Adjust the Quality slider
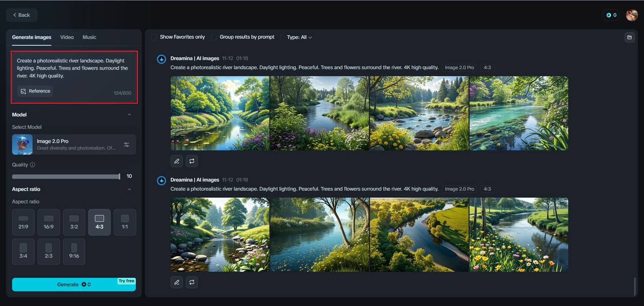644x306 pixels. click(66, 177)
